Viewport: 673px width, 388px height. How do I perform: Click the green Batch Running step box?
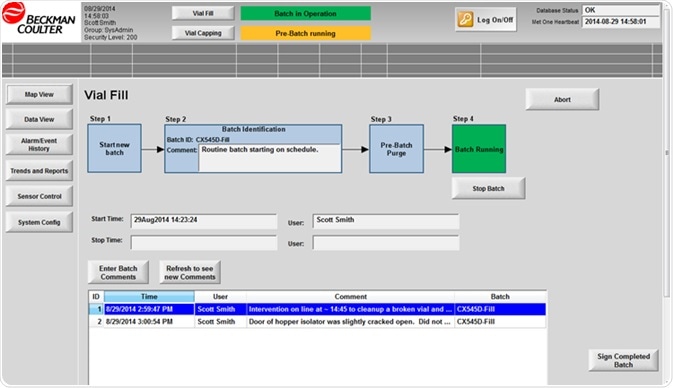point(479,149)
